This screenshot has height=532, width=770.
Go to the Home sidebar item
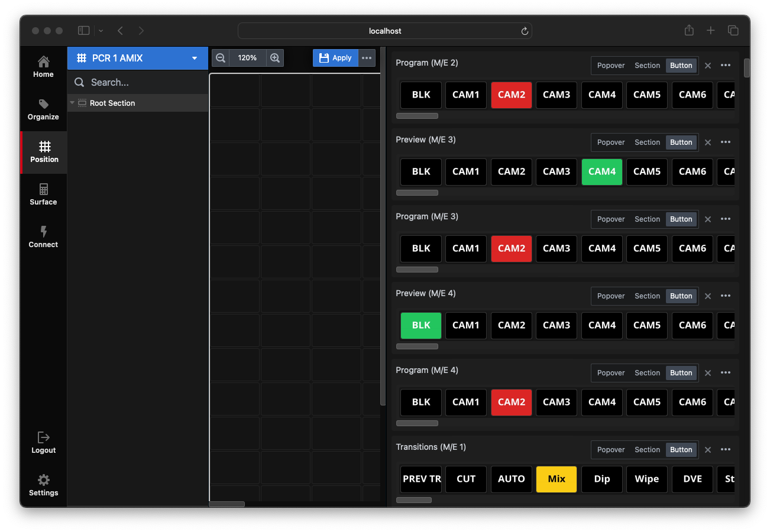[x=43, y=67]
